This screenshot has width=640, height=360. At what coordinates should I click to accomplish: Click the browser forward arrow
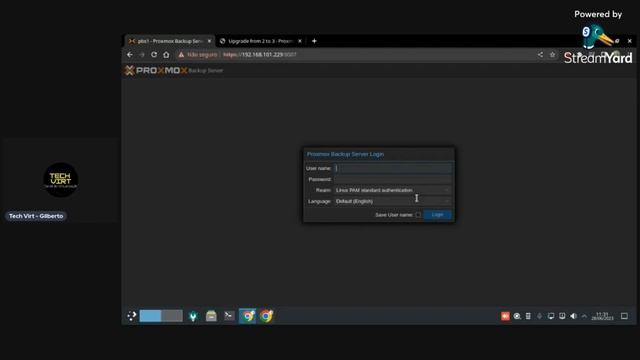point(142,54)
